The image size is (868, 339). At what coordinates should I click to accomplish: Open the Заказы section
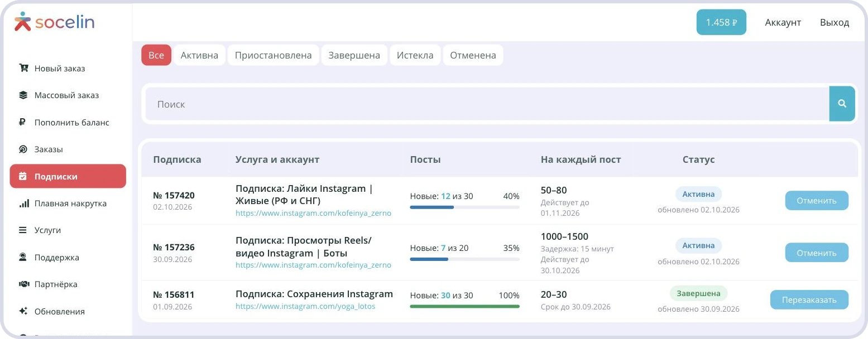(68, 149)
